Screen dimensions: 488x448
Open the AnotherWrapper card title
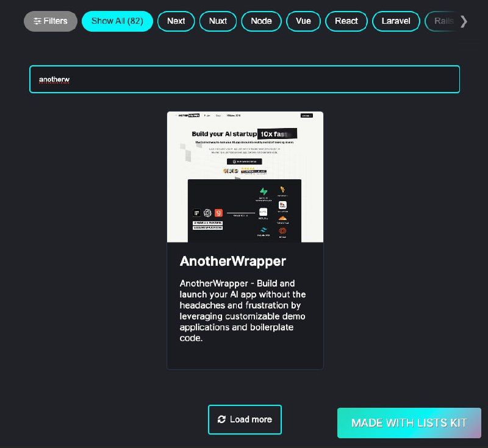coord(233,261)
